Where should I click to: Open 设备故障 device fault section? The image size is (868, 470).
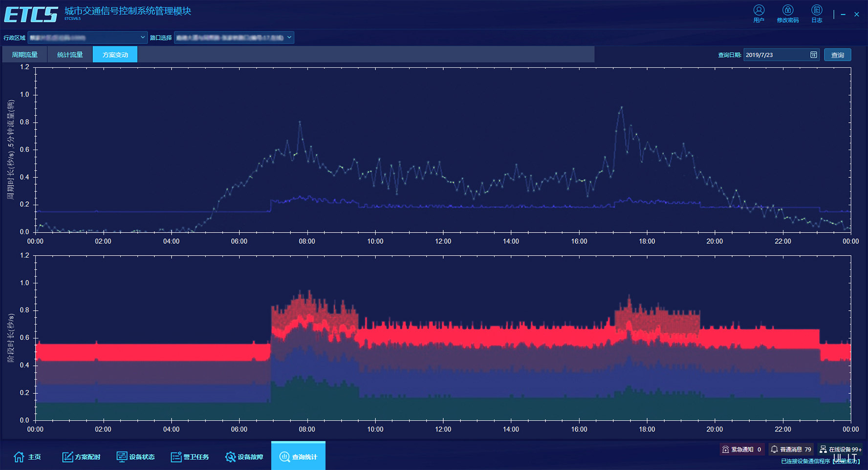click(244, 457)
